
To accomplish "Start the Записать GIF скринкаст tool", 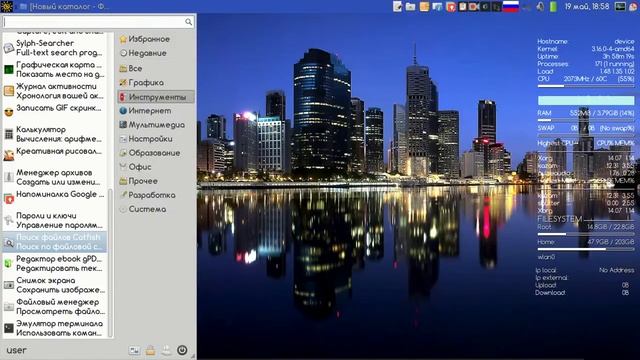I will pyautogui.click(x=54, y=112).
